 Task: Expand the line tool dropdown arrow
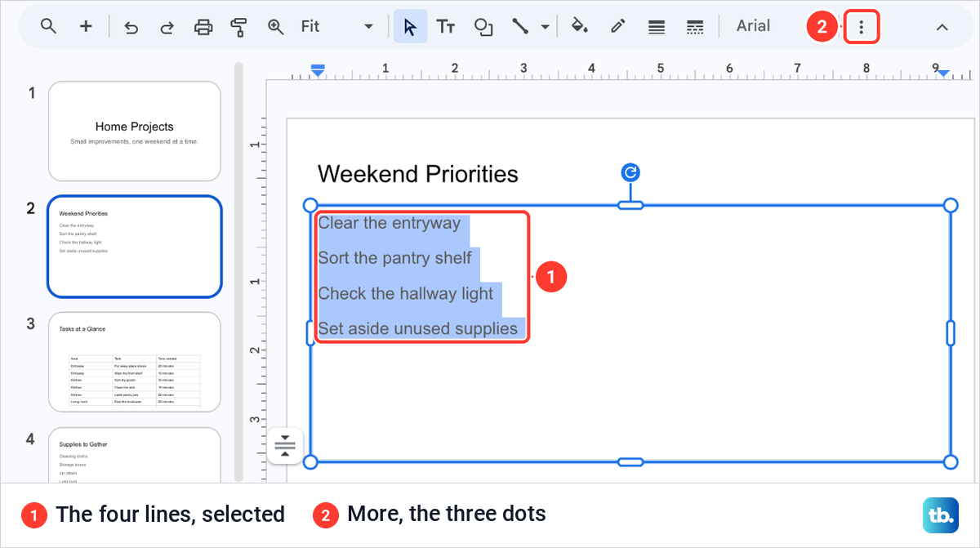coord(545,27)
